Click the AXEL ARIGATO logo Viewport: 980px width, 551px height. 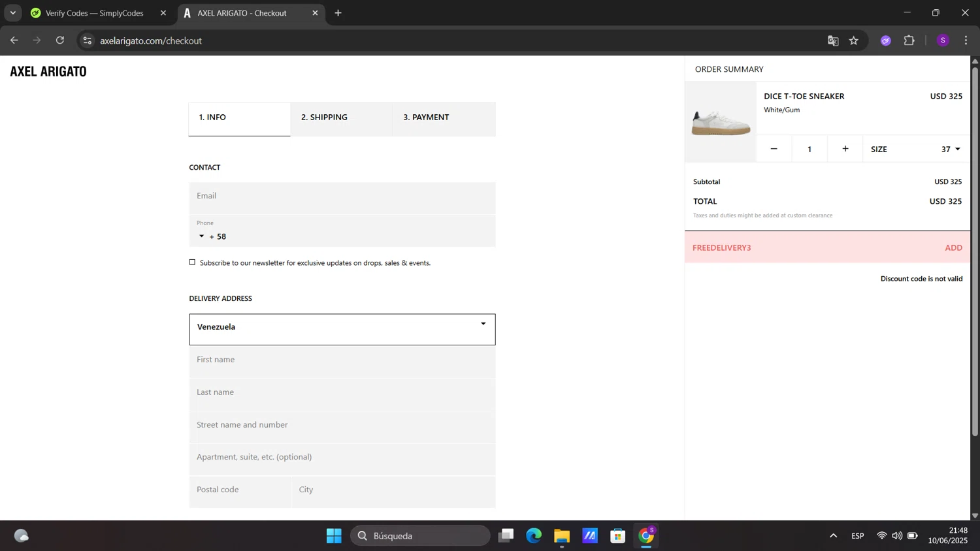(48, 72)
